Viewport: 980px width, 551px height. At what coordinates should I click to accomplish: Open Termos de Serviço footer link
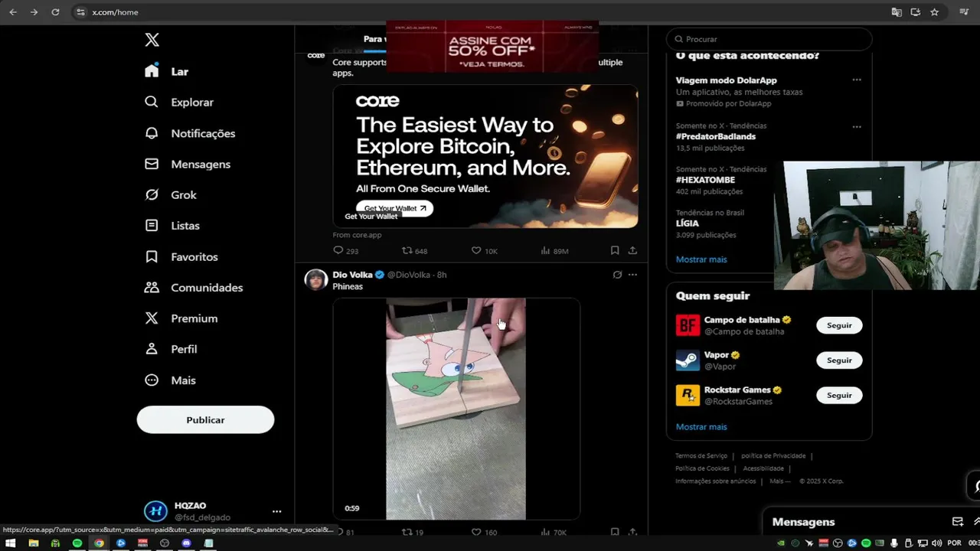point(701,455)
